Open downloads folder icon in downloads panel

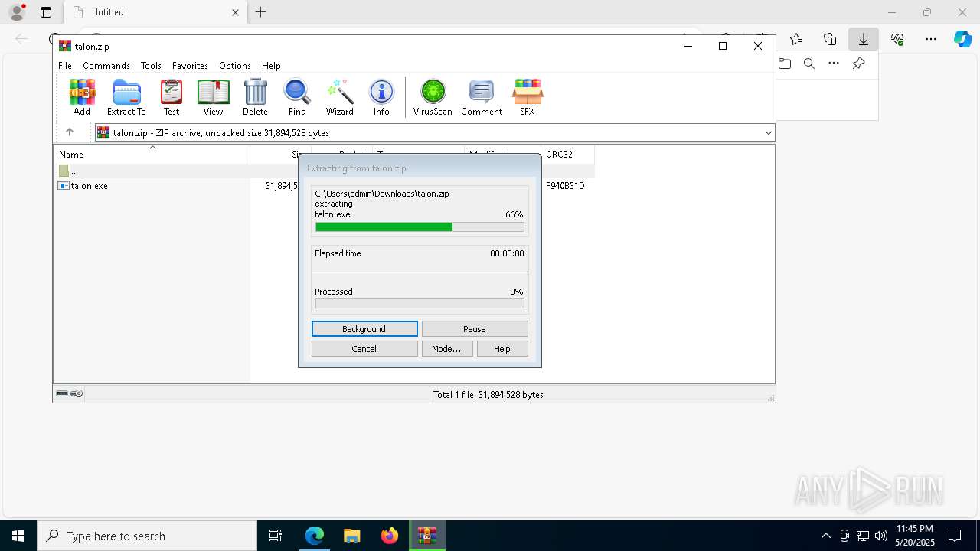tap(785, 64)
